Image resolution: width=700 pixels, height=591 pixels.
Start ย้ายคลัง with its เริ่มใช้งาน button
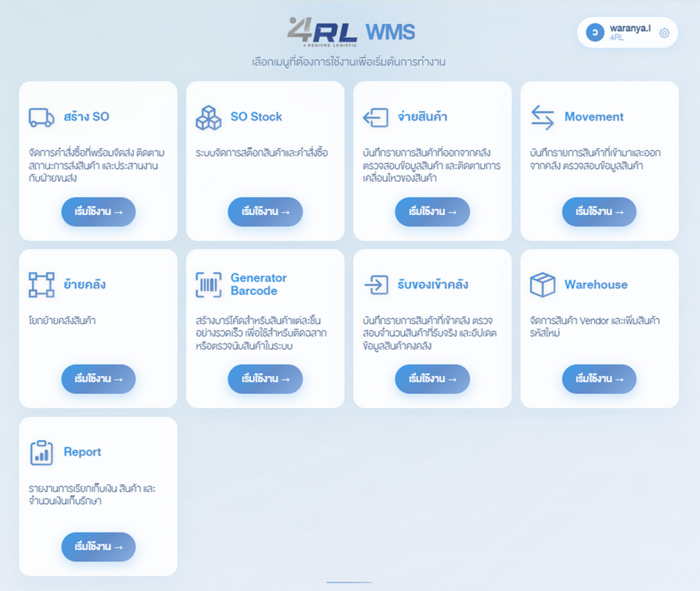click(98, 379)
